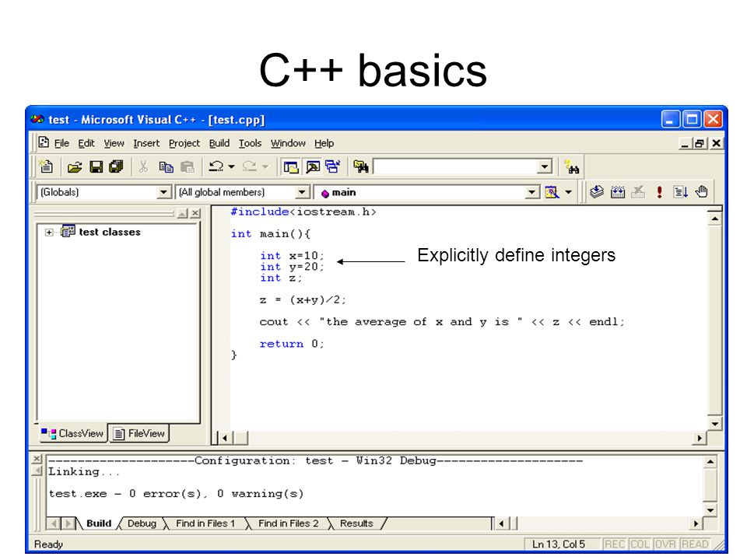
Task: Select the Results output tab
Action: click(x=356, y=523)
